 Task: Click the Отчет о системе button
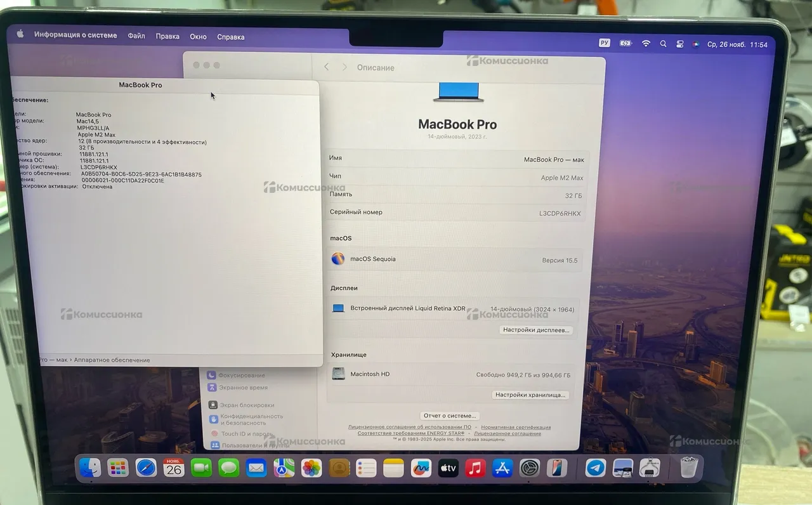tap(449, 416)
